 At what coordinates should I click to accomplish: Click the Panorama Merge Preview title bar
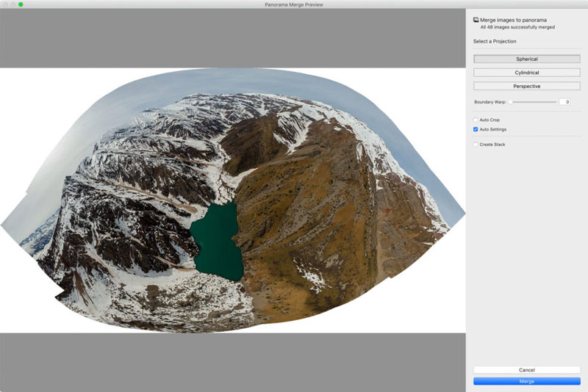pos(294,4)
